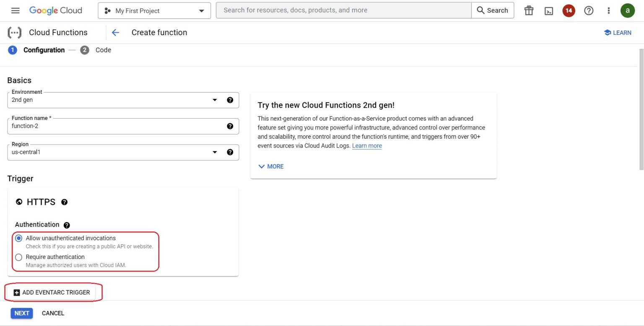This screenshot has height=326, width=644.
Task: Open the Cloud Shell terminal
Action: pyautogui.click(x=549, y=10)
